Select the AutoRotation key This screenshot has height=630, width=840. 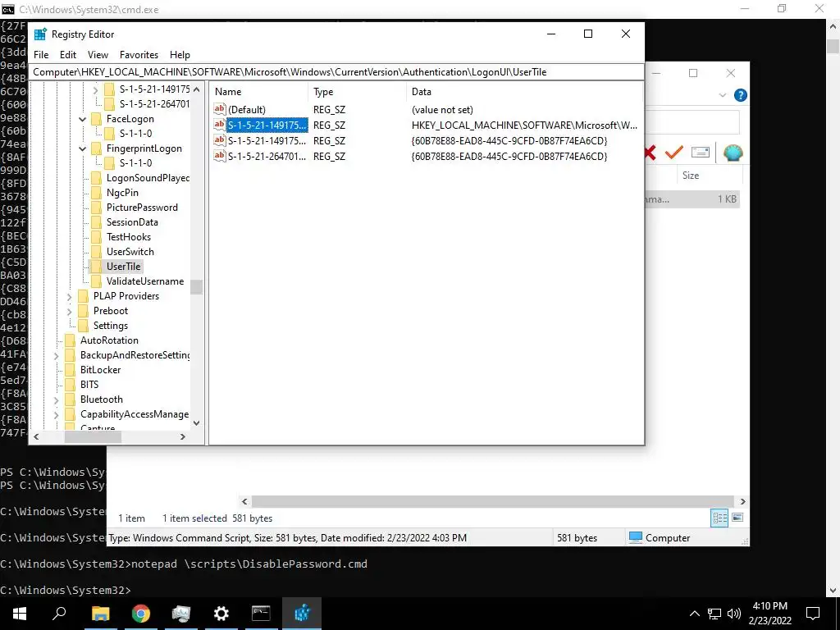point(109,340)
